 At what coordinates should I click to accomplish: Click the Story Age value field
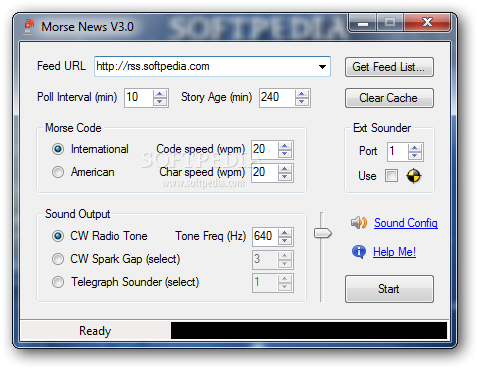click(x=277, y=98)
